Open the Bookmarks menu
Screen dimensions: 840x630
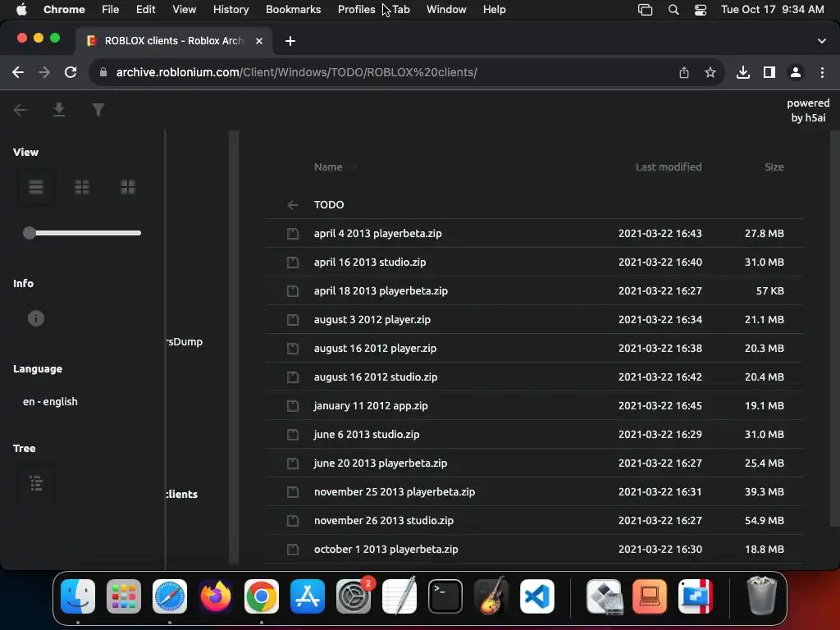tap(293, 10)
